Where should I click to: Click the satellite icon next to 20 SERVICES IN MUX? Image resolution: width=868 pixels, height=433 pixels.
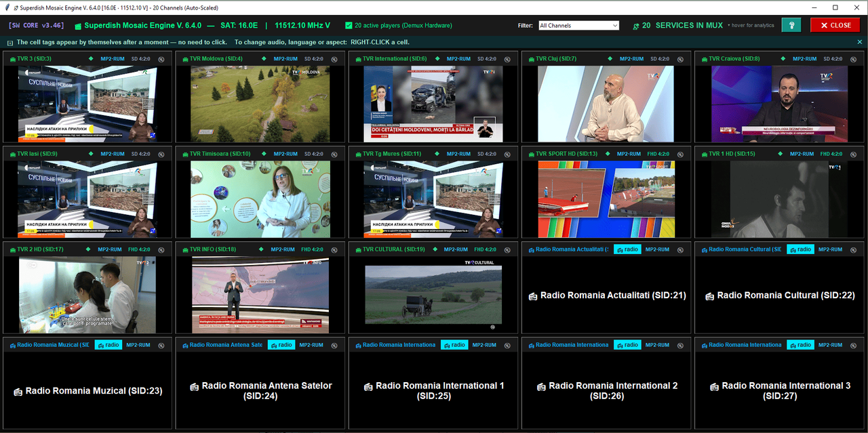click(635, 26)
